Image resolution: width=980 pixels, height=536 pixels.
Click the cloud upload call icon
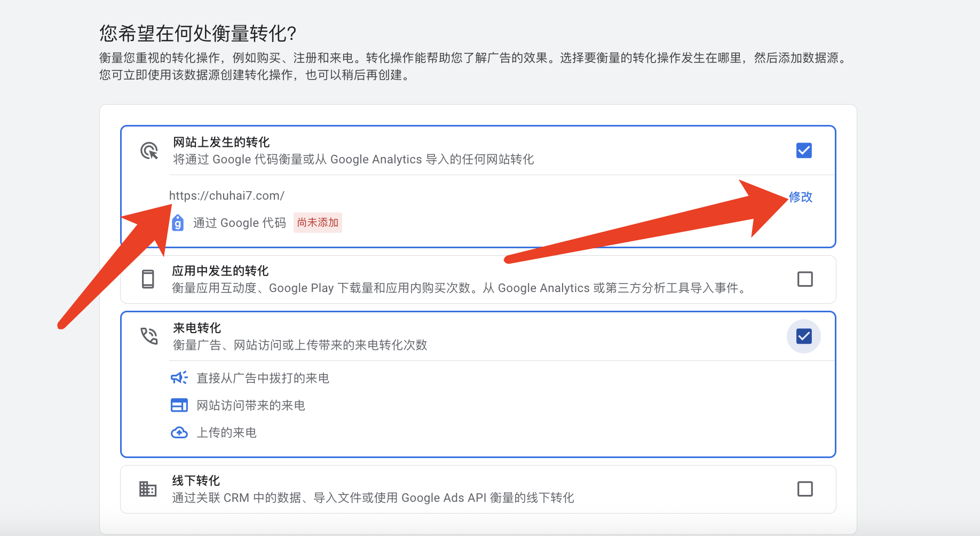click(x=179, y=432)
